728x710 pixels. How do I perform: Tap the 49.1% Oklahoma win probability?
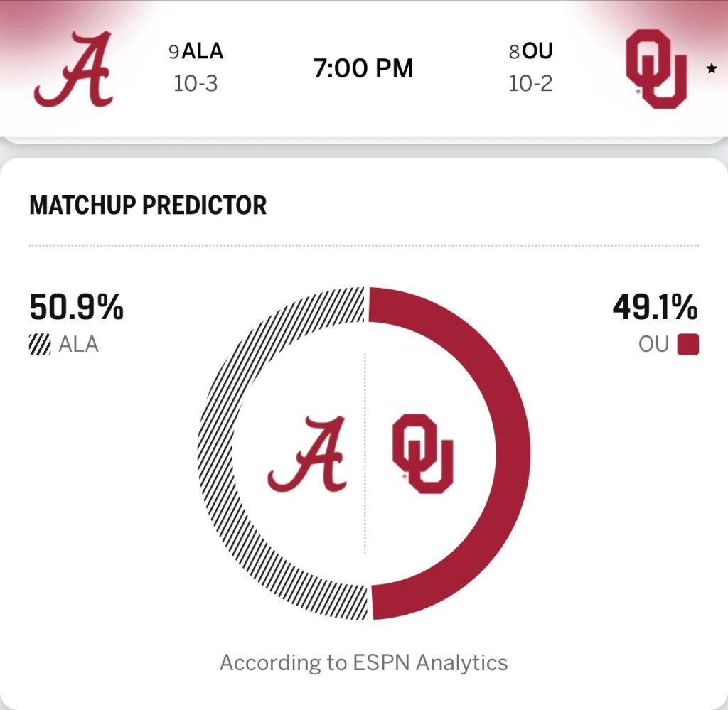point(655,308)
